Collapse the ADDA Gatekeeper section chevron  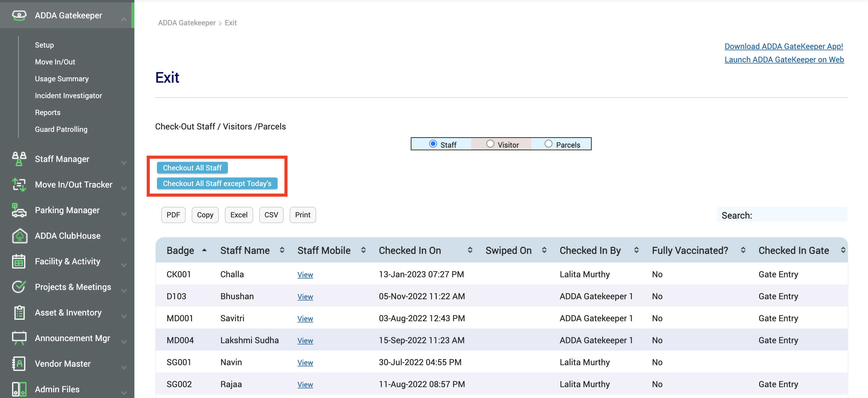coord(124,19)
